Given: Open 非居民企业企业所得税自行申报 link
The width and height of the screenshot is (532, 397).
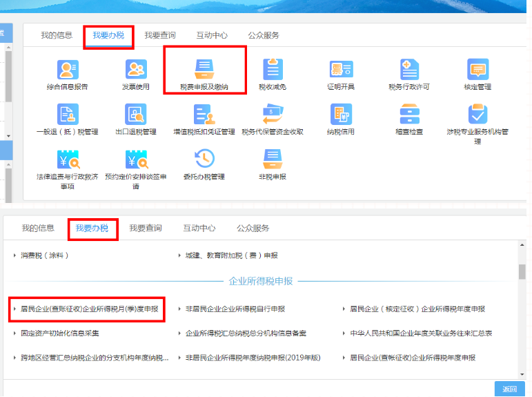Looking at the screenshot, I should (x=235, y=309).
